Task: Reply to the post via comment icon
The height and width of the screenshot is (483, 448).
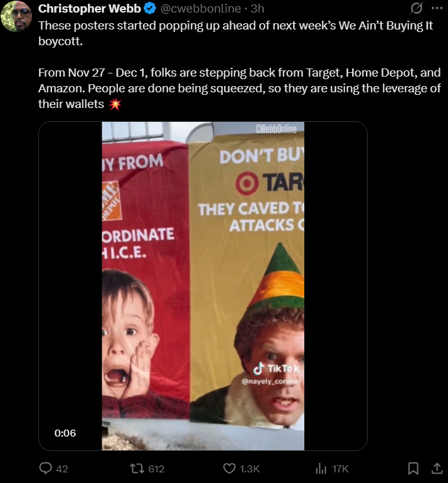Action: pos(46,469)
